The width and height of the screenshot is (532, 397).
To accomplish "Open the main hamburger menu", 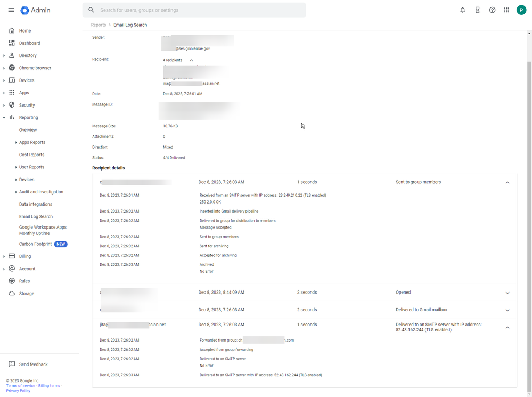I will click(x=11, y=10).
